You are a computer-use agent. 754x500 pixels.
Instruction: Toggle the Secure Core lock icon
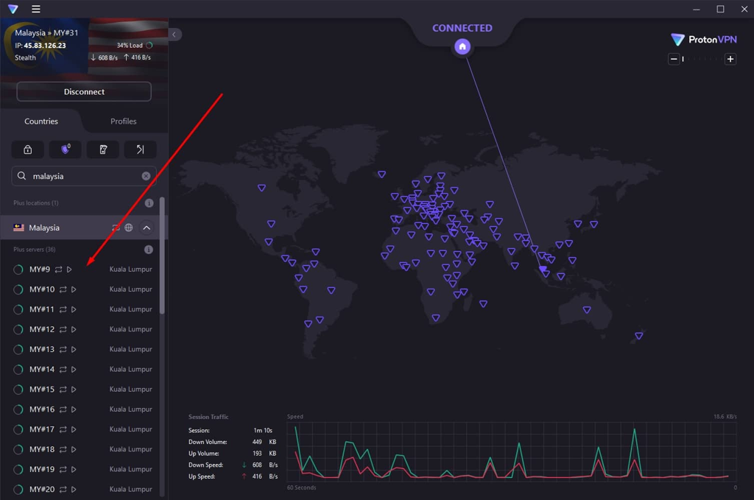point(28,150)
